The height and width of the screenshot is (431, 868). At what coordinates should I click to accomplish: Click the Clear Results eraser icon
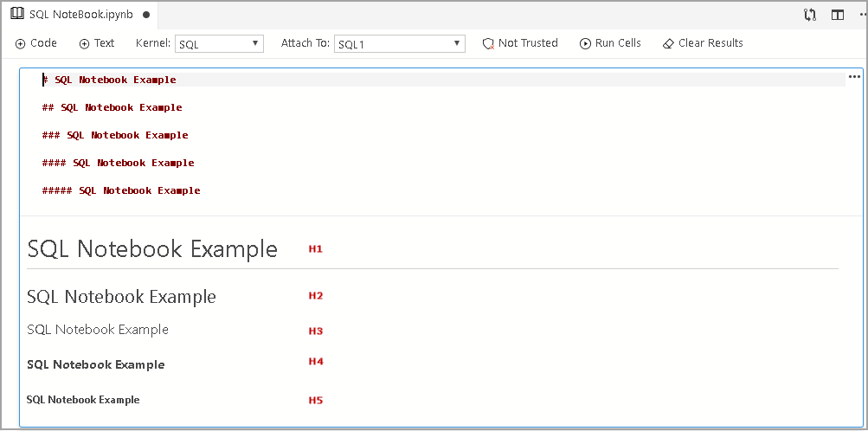point(667,43)
